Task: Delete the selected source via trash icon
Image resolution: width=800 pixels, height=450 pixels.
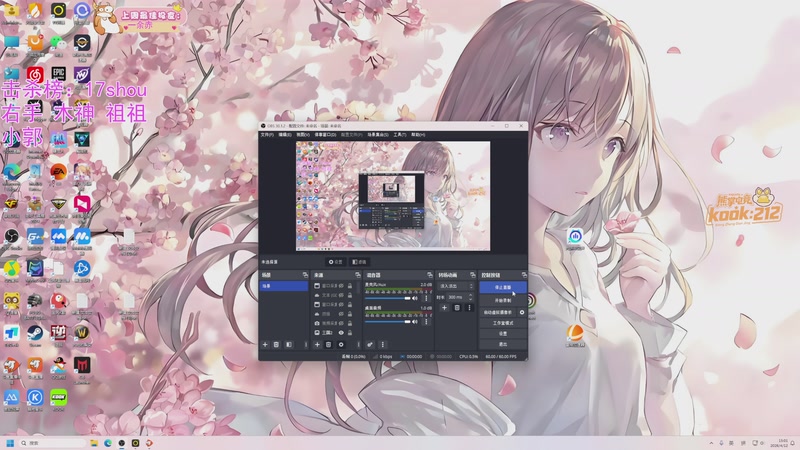Action: 329,344
